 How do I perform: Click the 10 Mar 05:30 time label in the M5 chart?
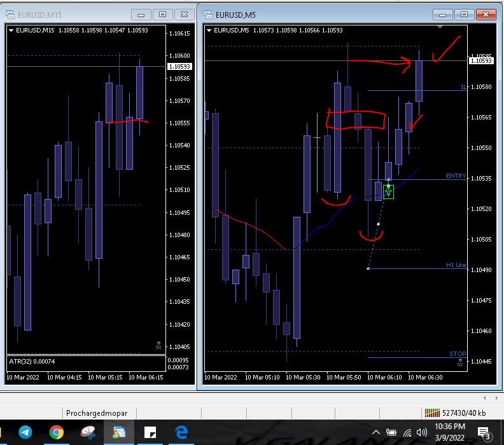(x=303, y=377)
